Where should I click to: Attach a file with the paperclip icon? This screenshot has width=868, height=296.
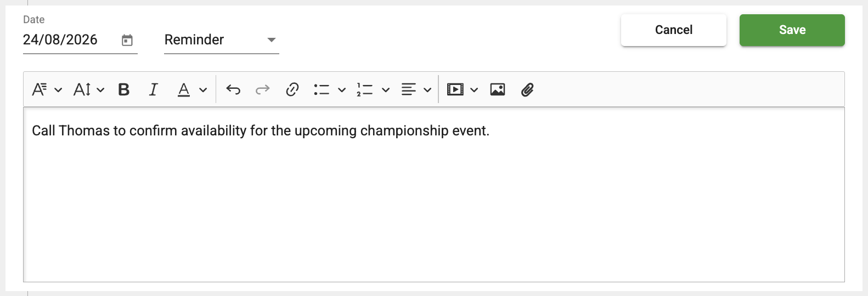[527, 89]
